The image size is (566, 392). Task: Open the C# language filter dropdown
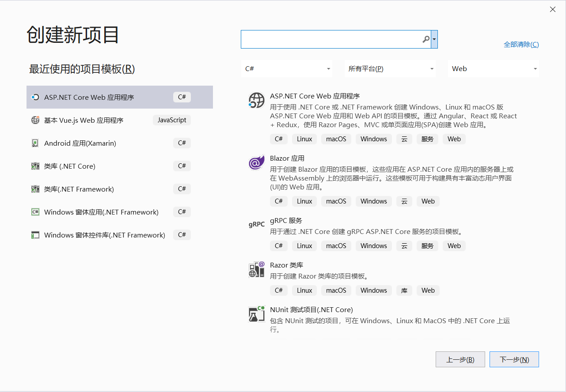click(288, 69)
